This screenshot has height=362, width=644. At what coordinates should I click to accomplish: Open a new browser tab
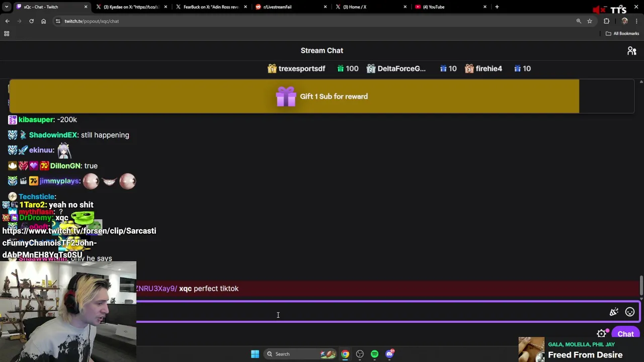pos(497,7)
